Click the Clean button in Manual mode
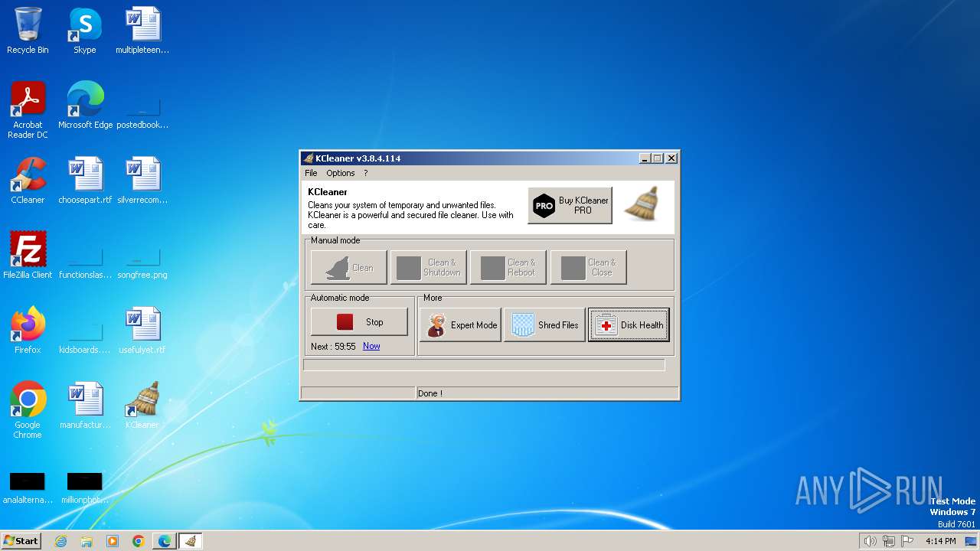Screen dimensions: 980x551 pos(348,268)
